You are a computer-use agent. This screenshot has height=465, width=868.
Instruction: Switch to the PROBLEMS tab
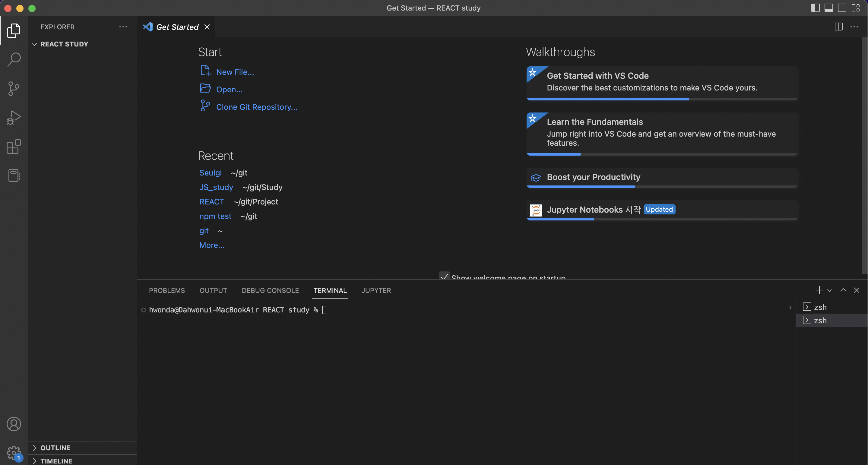(x=167, y=290)
